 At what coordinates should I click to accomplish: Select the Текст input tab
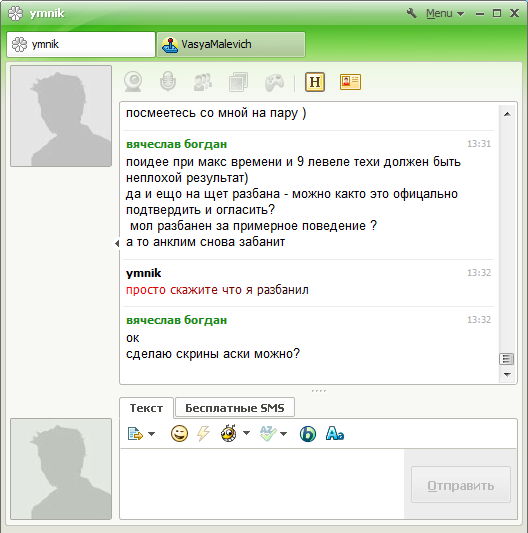coord(147,408)
